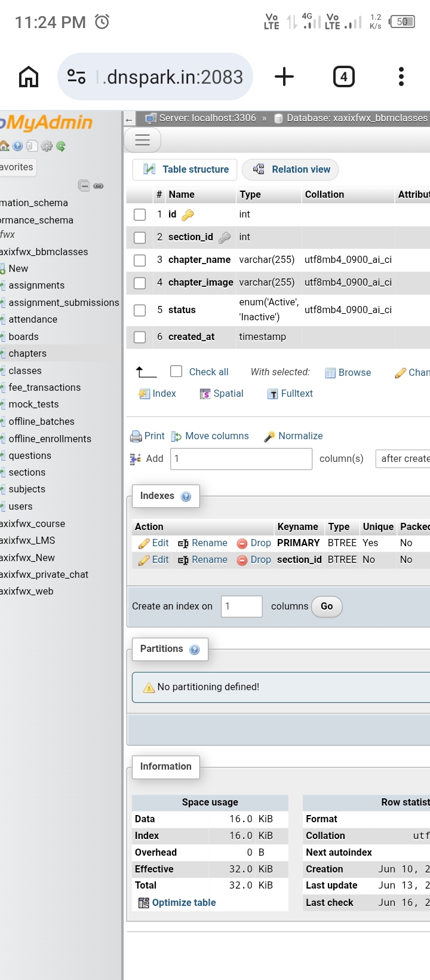Edit the PRIMARY index
430x980 pixels.
154,543
